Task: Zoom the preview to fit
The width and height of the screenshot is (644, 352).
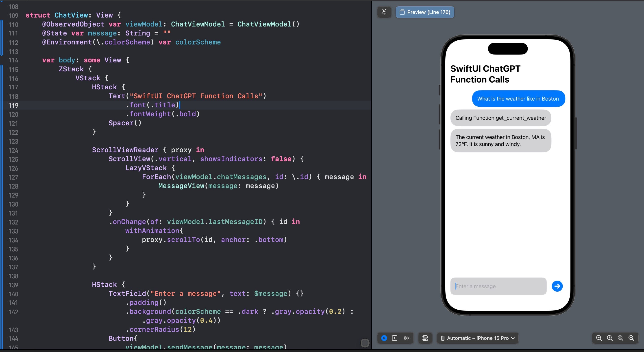Action: [x=620, y=338]
